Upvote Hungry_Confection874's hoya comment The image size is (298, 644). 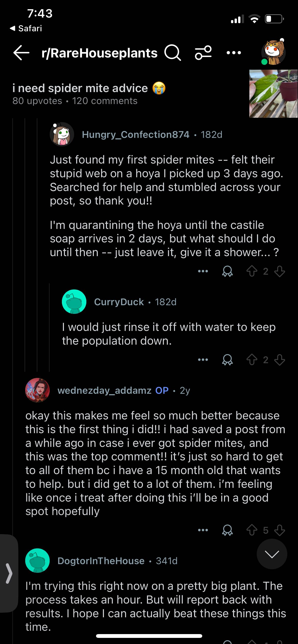pos(252,271)
